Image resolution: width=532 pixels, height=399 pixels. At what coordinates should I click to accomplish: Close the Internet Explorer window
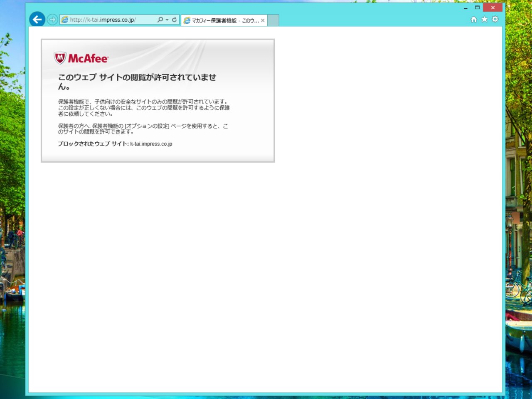click(x=493, y=7)
